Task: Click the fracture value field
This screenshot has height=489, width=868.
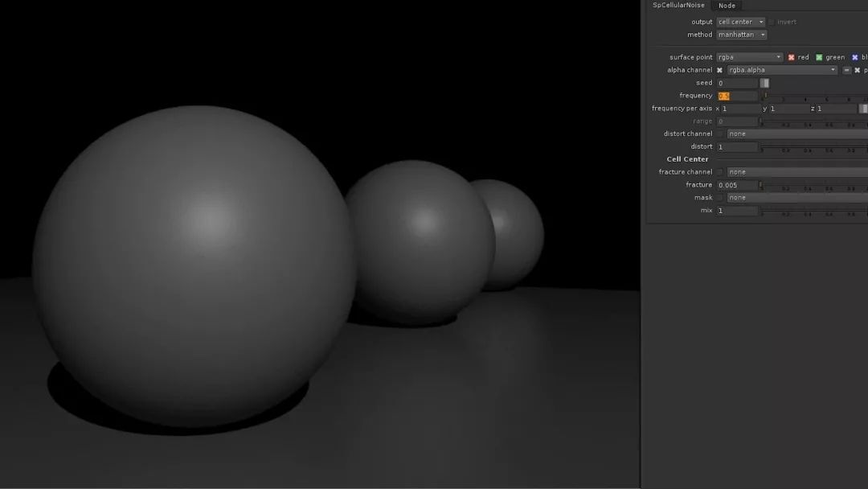Action: coord(737,185)
